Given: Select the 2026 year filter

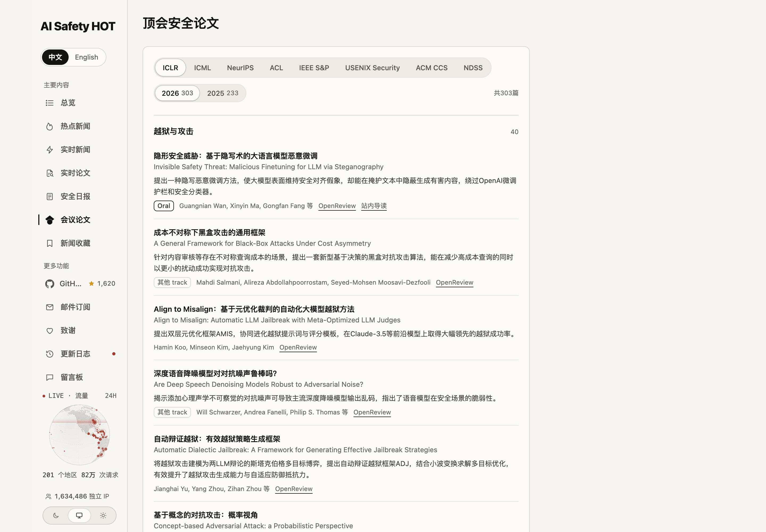Looking at the screenshot, I should click(177, 93).
